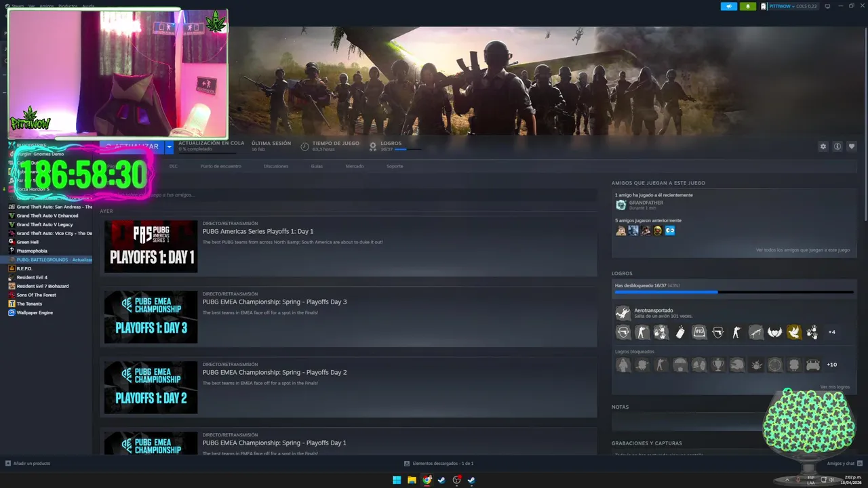Screen dimensions: 868x488
Task: Expand the +4 more unlocked achievements
Action: [x=832, y=332]
